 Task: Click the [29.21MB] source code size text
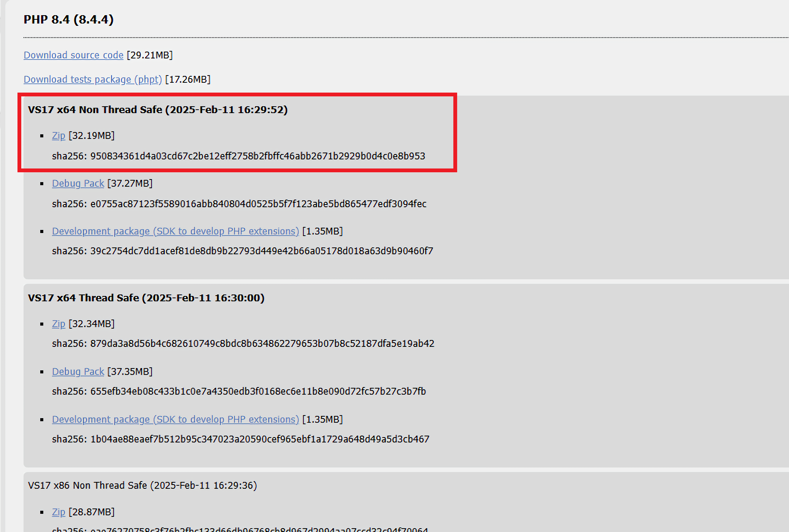click(x=150, y=55)
